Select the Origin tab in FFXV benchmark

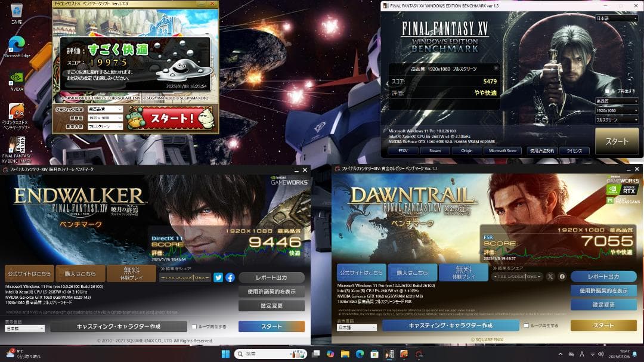[x=466, y=151]
